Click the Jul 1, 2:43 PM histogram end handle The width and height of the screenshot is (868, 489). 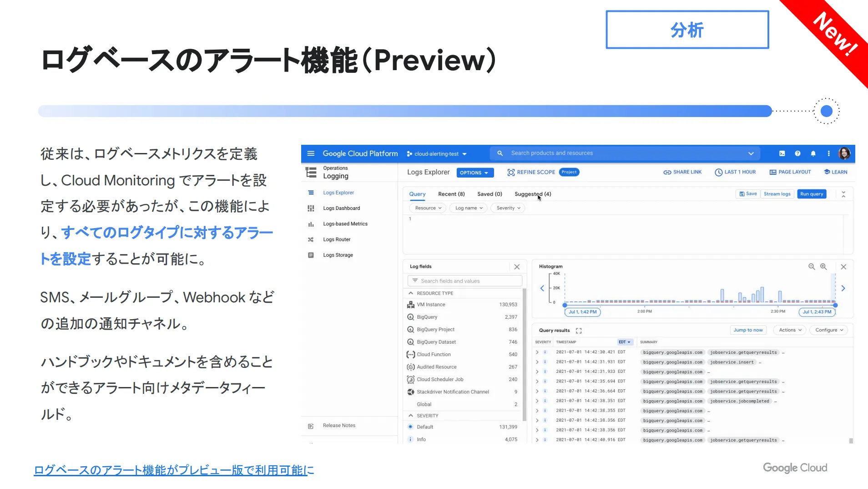pos(817,312)
